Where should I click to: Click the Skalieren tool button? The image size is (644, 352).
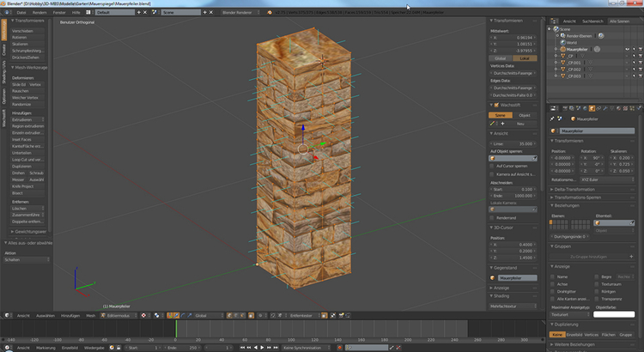coord(27,44)
